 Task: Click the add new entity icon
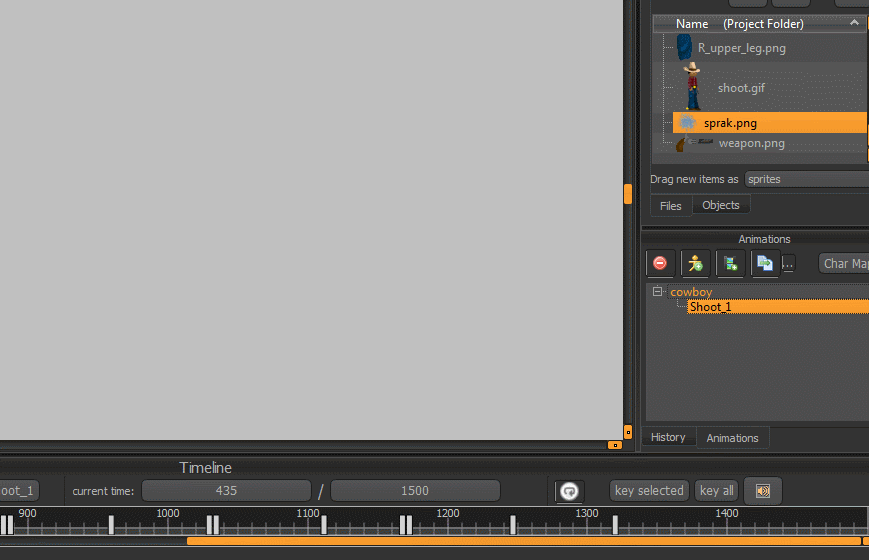tap(695, 263)
